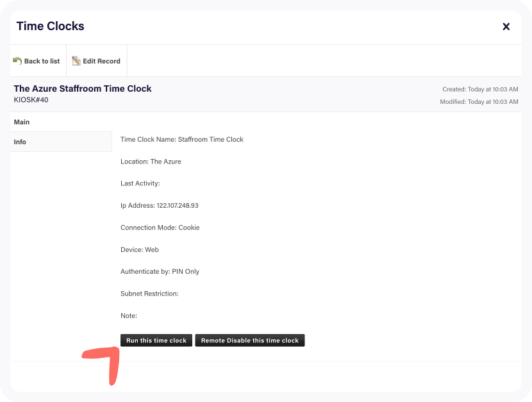This screenshot has width=532, height=402.
Task: Select the Main tab
Action: pyautogui.click(x=61, y=122)
